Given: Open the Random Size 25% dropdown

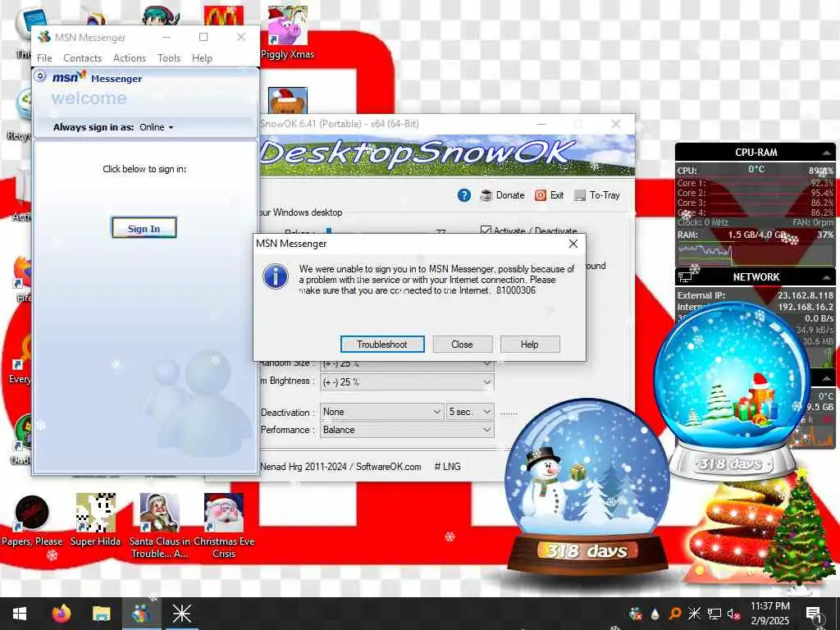Looking at the screenshot, I should 407,363.
